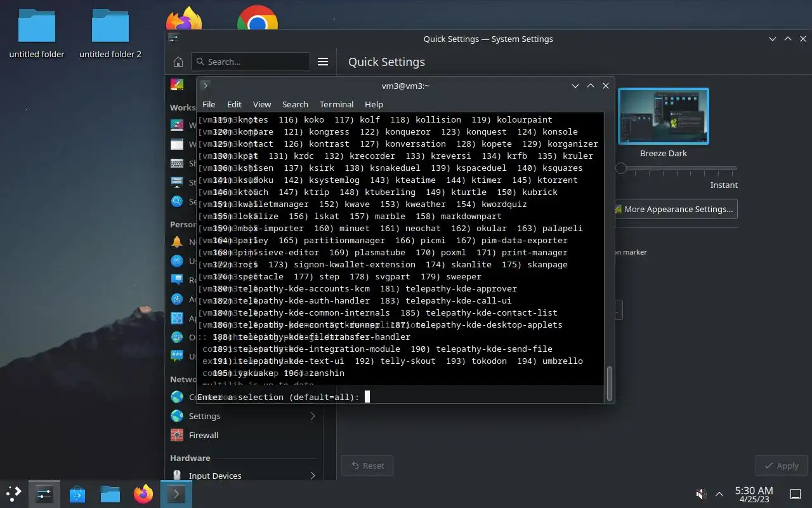Viewport: 812px width, 508px height.
Task: Open Appearance from the colorful sidebar icon
Action: 177,84
